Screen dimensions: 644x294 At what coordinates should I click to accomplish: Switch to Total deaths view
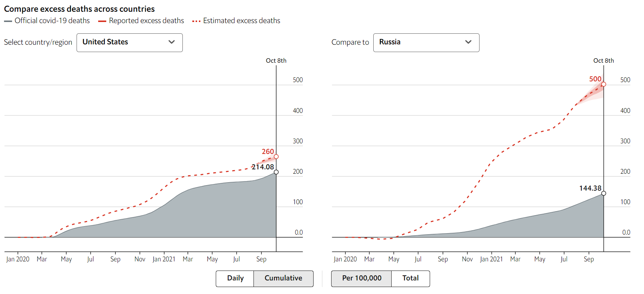[x=410, y=278]
